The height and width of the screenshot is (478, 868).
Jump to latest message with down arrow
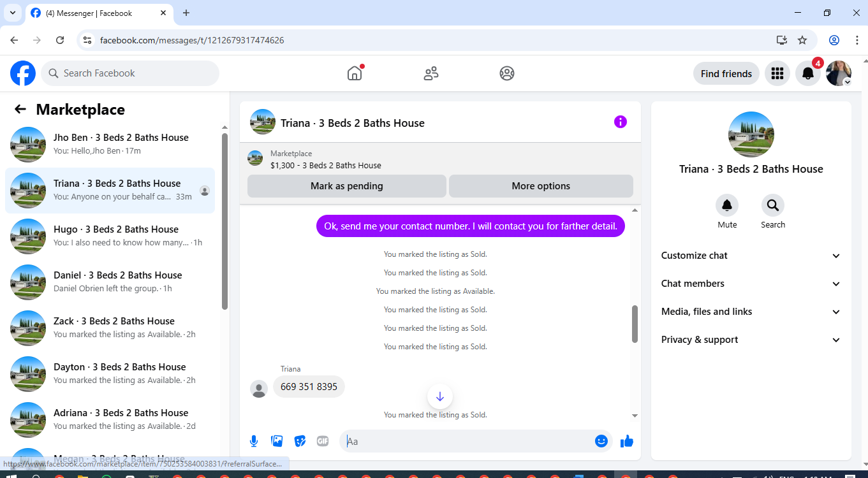click(440, 397)
